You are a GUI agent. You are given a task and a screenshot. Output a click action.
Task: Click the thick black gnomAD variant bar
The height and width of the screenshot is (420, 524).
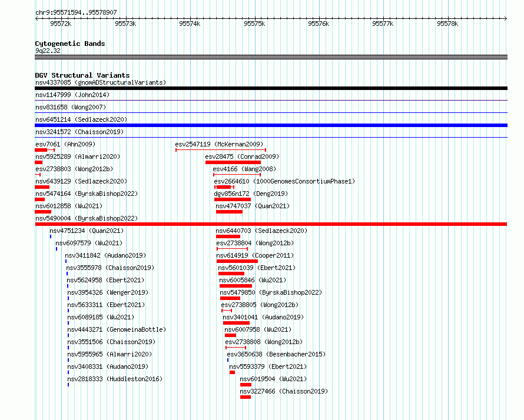pos(271,88)
